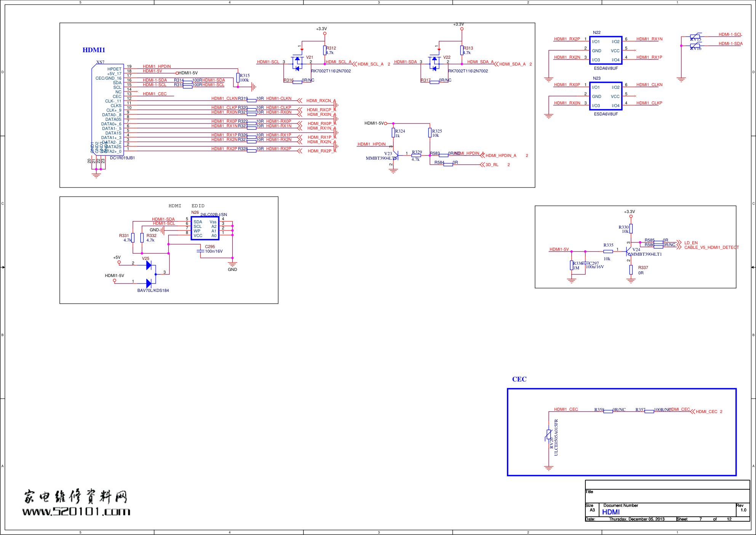Click the HDMI document number in title block
The width and height of the screenshot is (756, 535).
(x=611, y=512)
